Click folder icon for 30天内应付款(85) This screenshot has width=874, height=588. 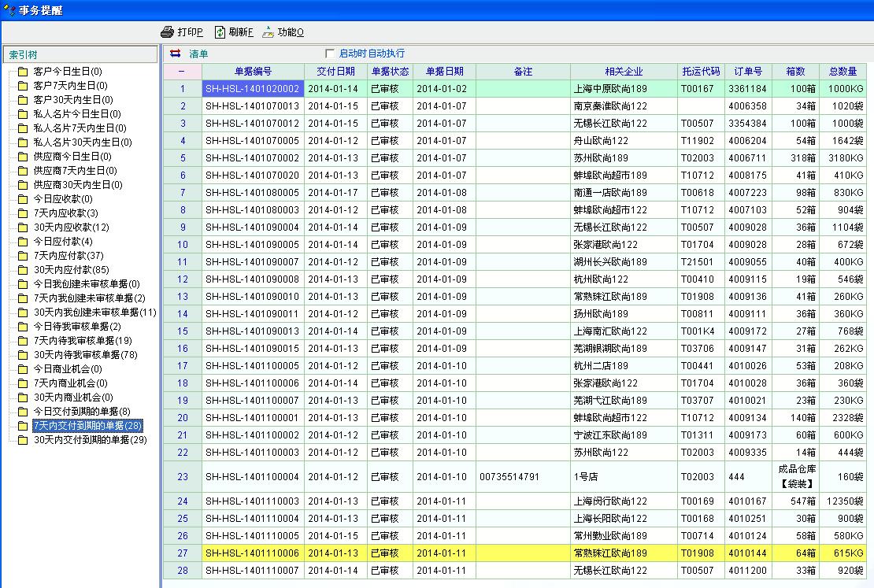tap(23, 270)
